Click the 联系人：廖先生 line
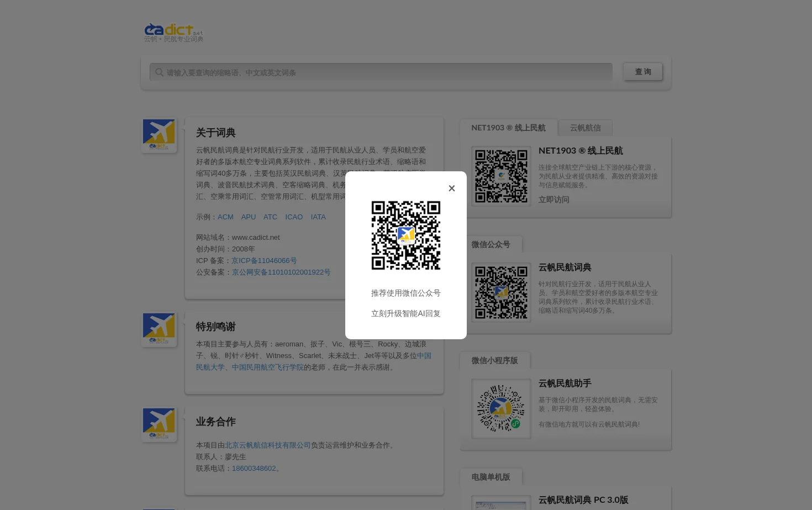This screenshot has height=510, width=812. click(x=221, y=457)
